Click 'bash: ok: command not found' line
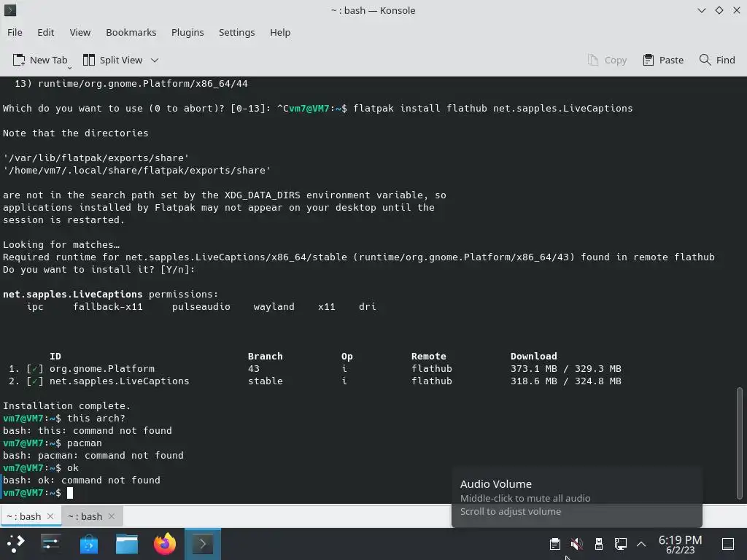Viewport: 747px width, 560px height. pyautogui.click(x=82, y=480)
